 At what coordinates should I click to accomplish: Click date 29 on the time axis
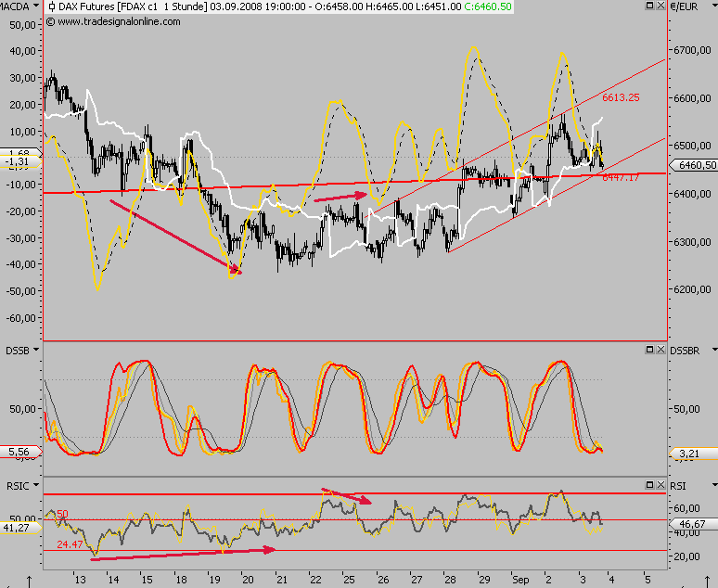(484, 580)
